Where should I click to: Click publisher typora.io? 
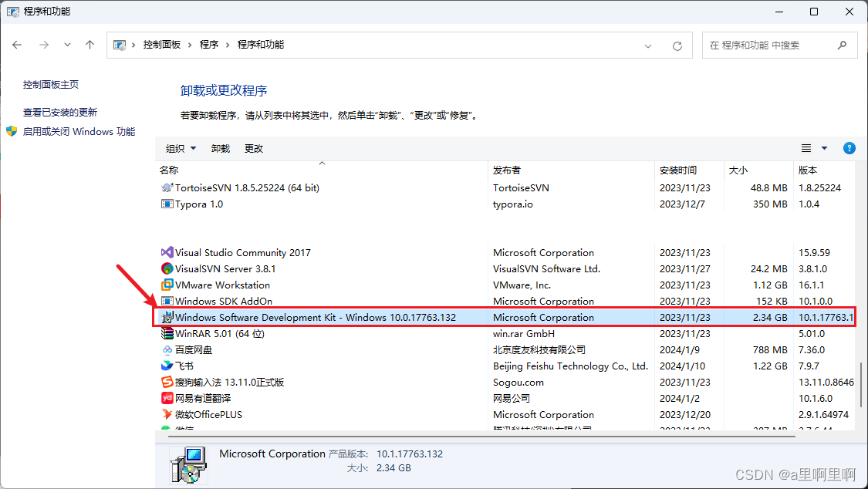click(x=512, y=204)
